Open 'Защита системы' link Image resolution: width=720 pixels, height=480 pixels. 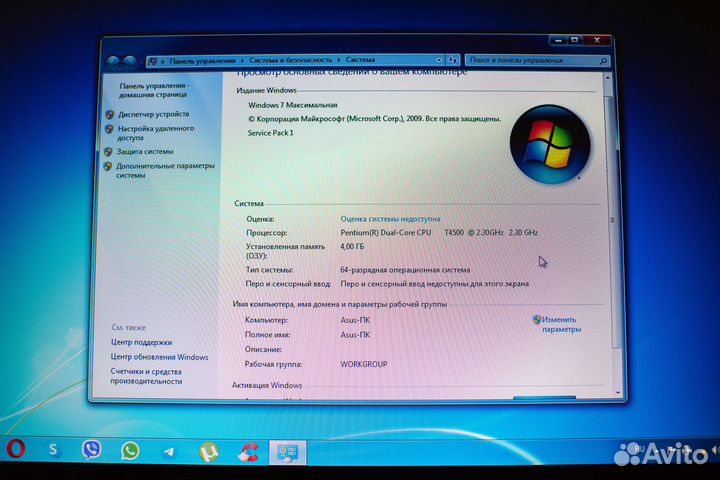[x=145, y=151]
